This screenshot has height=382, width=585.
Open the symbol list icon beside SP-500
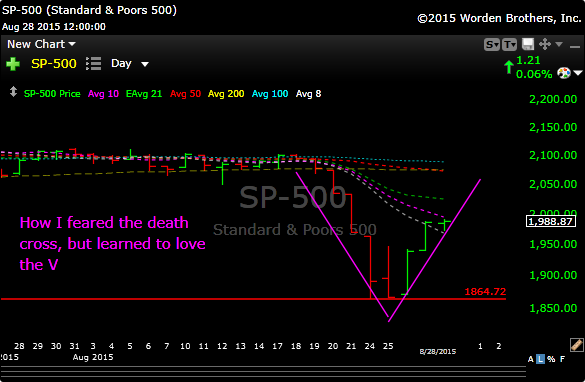94,64
